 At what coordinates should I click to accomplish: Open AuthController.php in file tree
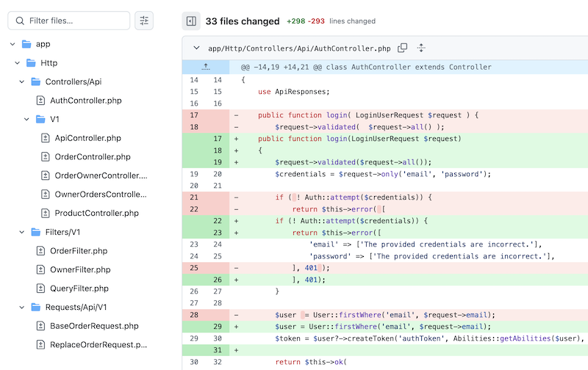[x=85, y=101]
